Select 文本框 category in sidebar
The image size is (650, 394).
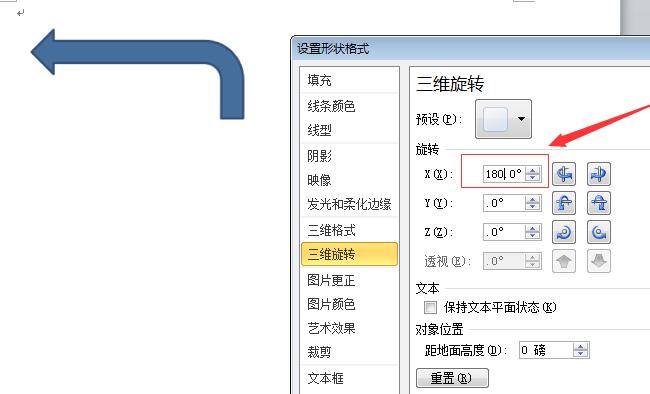(x=349, y=378)
